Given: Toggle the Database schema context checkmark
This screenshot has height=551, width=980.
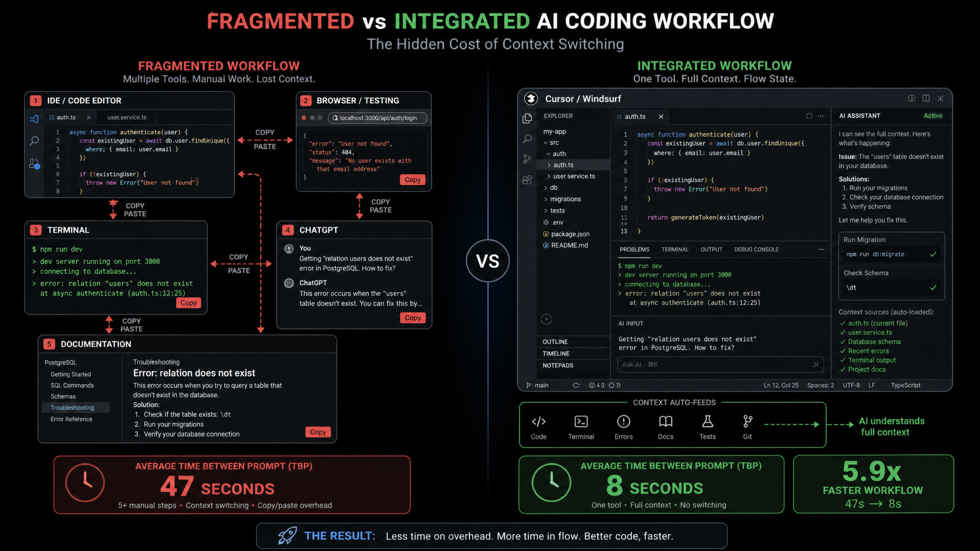Looking at the screenshot, I should [843, 342].
